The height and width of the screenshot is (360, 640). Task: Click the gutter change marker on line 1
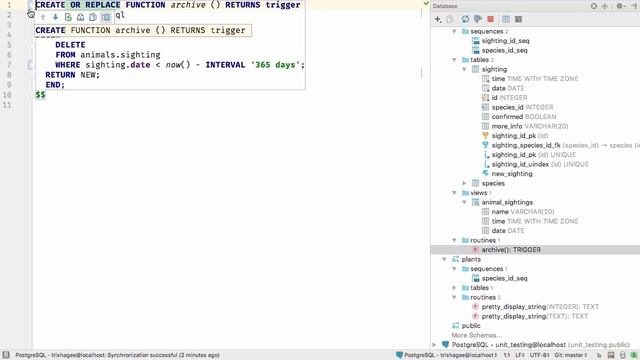pos(31,5)
